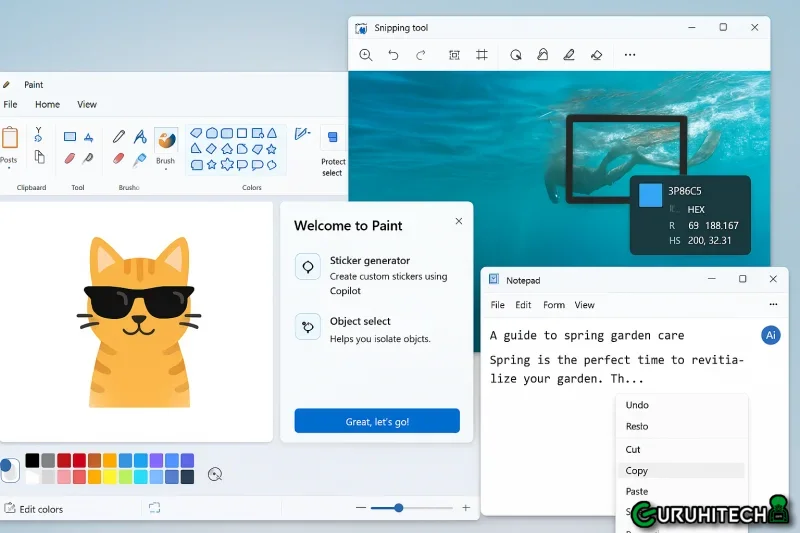Viewport: 800px width, 533px height.
Task: Click the clipboard paste icon in Paint
Action: point(10,138)
